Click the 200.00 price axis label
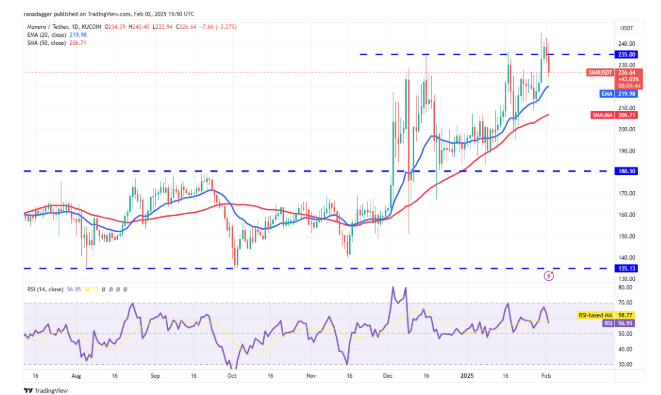Image resolution: width=661 pixels, height=395 pixels. (x=627, y=129)
